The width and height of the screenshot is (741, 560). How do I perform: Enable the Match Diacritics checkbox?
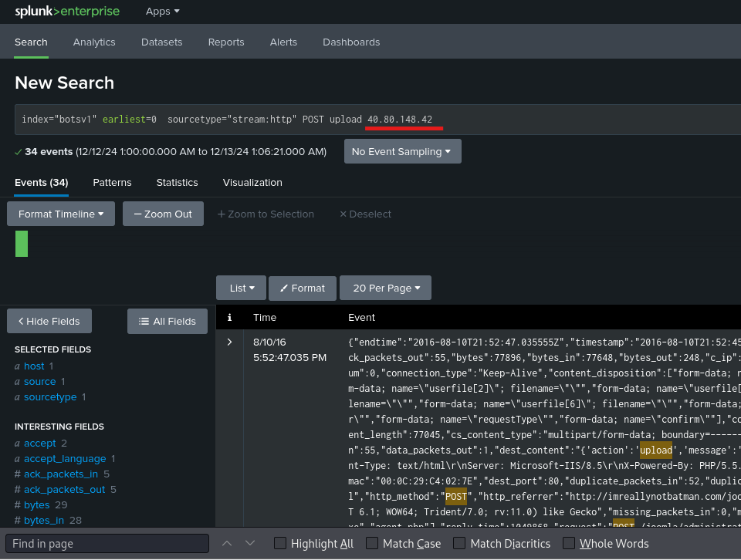tap(459, 544)
